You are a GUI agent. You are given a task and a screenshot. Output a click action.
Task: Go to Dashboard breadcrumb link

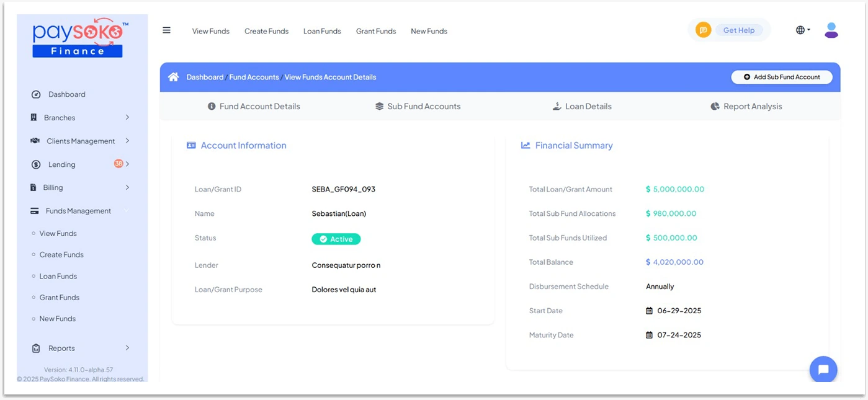point(205,77)
